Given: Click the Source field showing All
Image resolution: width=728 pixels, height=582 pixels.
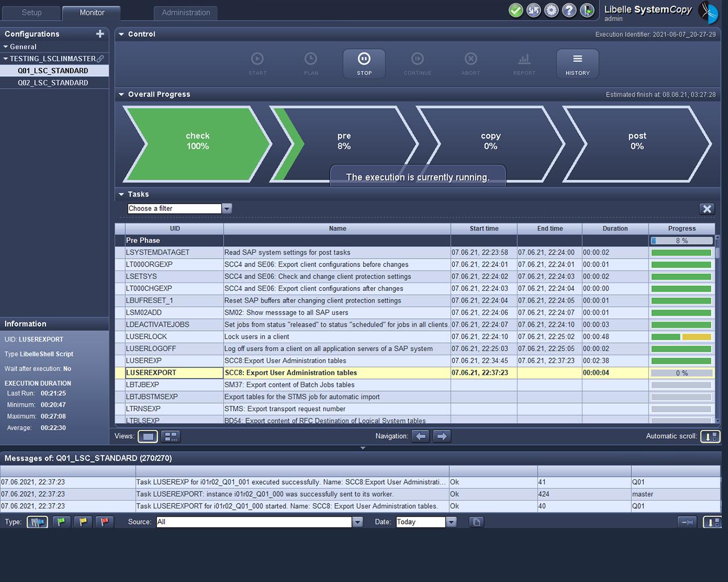Looking at the screenshot, I should (254, 522).
